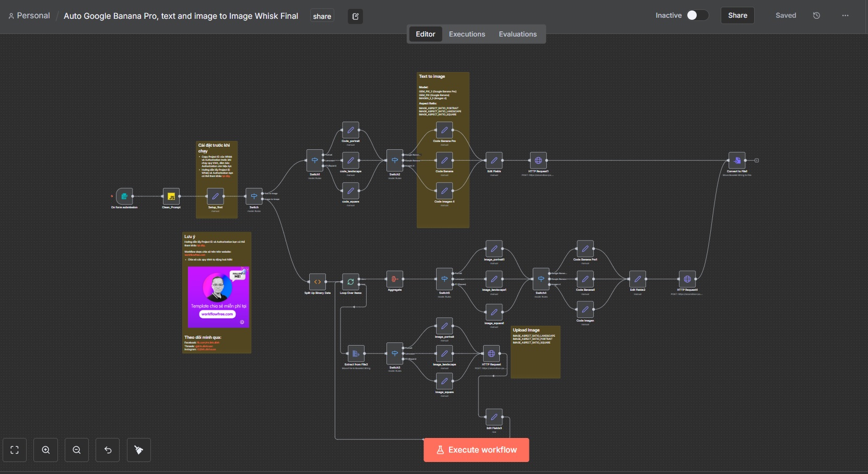Click the workflowfree.com promo image
Viewport: 868px width, 474px height.
[x=218, y=297]
